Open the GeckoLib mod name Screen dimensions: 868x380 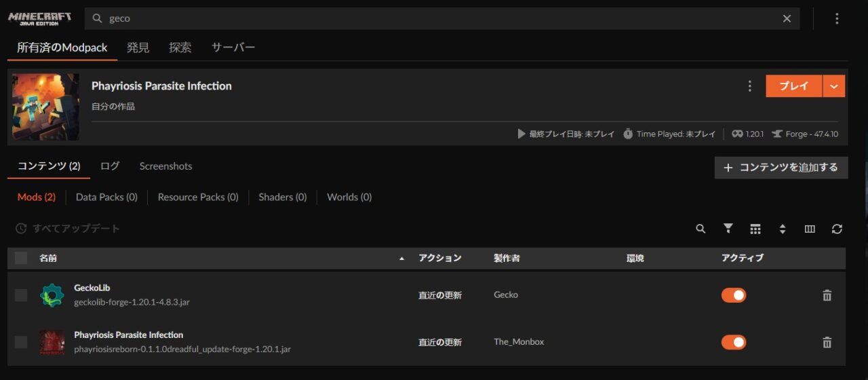(92, 288)
